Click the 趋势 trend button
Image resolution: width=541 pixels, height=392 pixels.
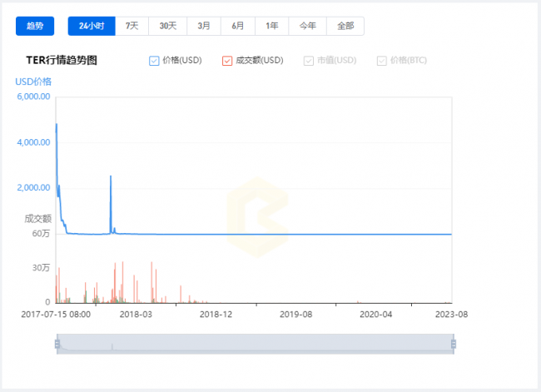point(35,26)
